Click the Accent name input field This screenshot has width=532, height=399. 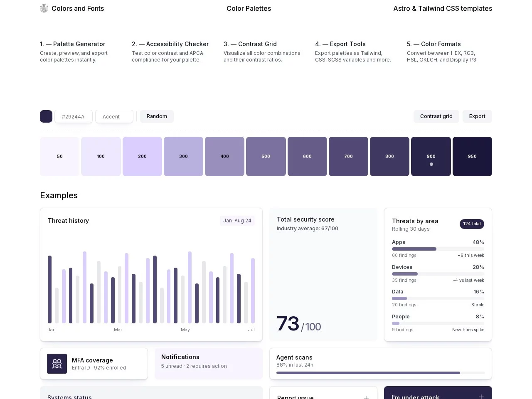(x=114, y=117)
